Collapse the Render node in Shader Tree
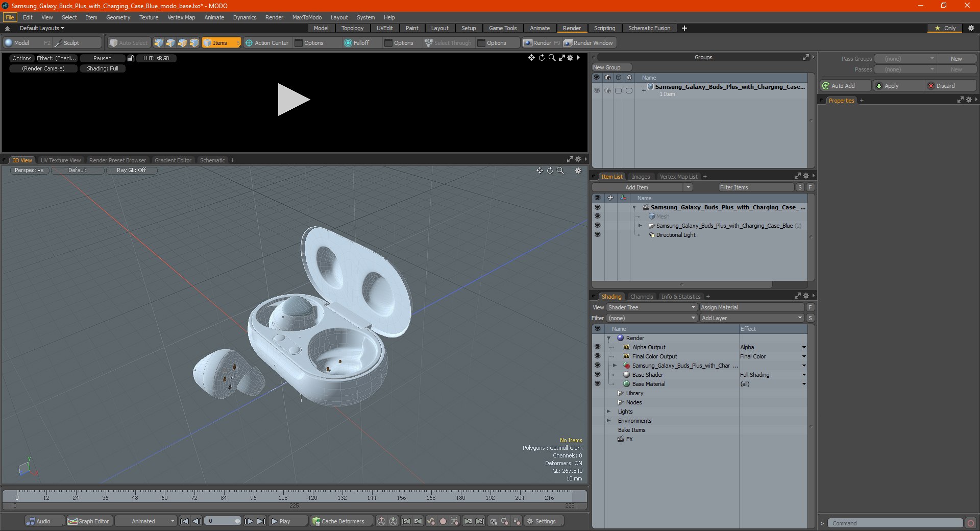980x531 pixels. [608, 338]
